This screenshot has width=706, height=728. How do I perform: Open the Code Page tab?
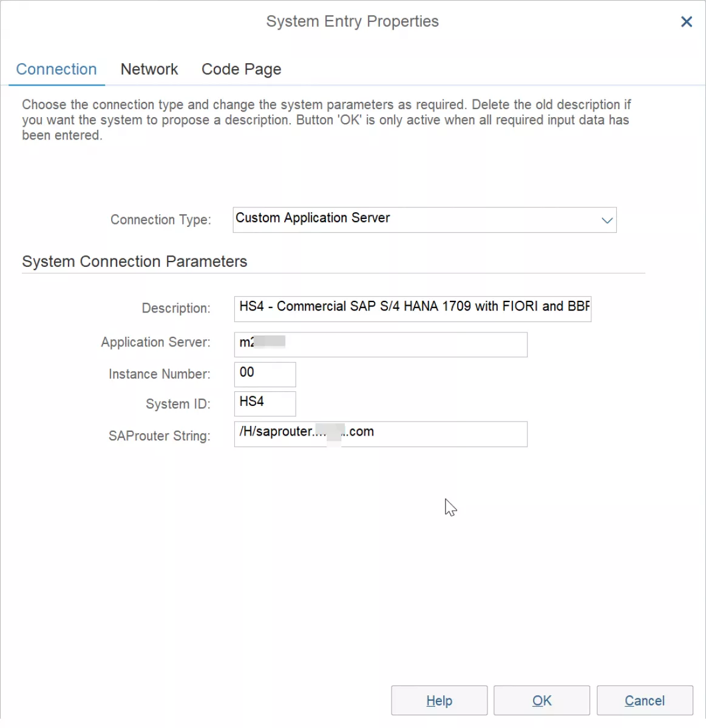coord(242,69)
